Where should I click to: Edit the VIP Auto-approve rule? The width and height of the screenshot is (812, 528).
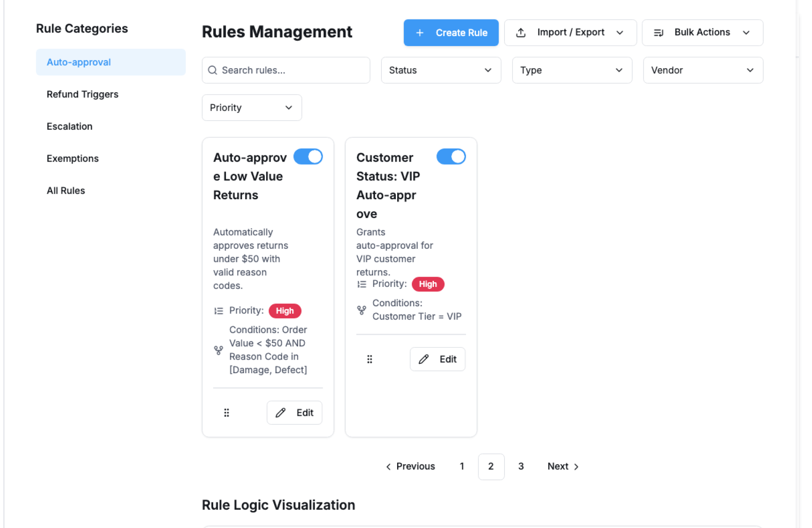pyautogui.click(x=437, y=359)
